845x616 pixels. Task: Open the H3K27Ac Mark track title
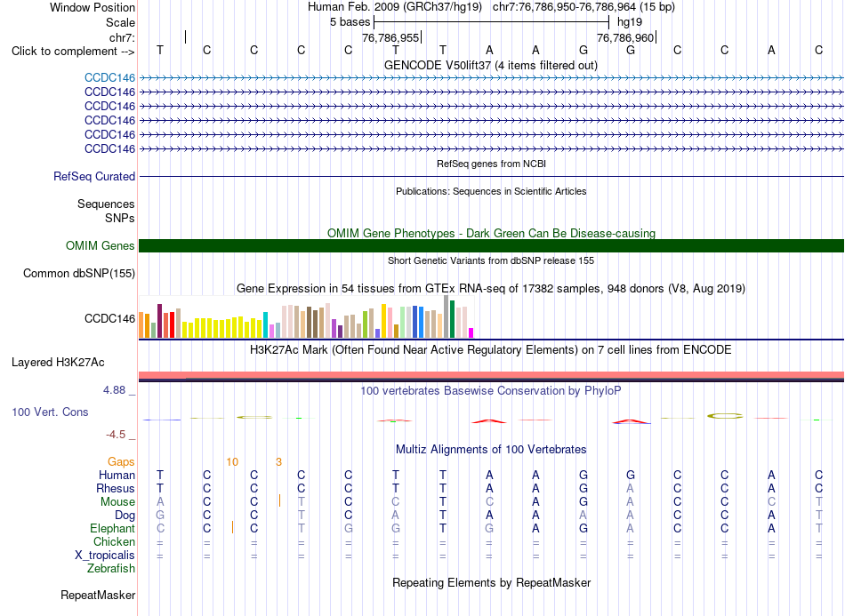(490, 350)
